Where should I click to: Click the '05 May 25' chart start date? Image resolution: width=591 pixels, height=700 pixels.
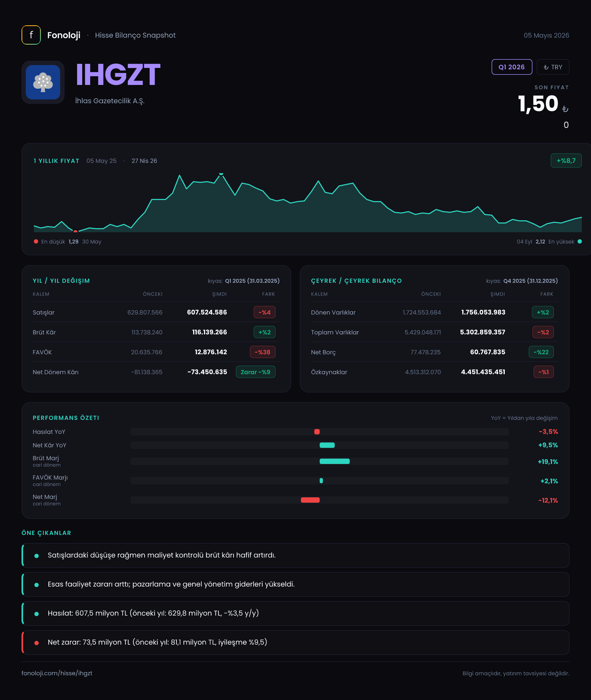coord(102,161)
